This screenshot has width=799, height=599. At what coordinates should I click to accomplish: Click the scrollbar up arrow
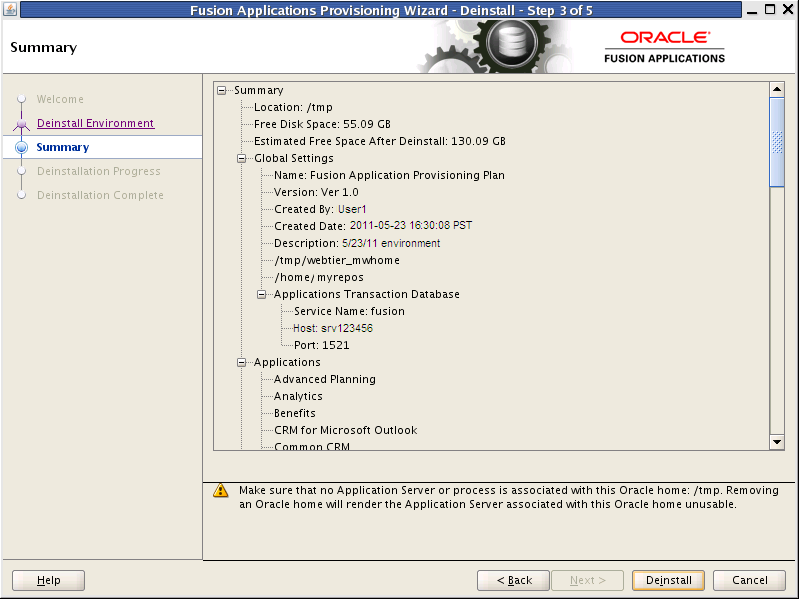point(777,89)
